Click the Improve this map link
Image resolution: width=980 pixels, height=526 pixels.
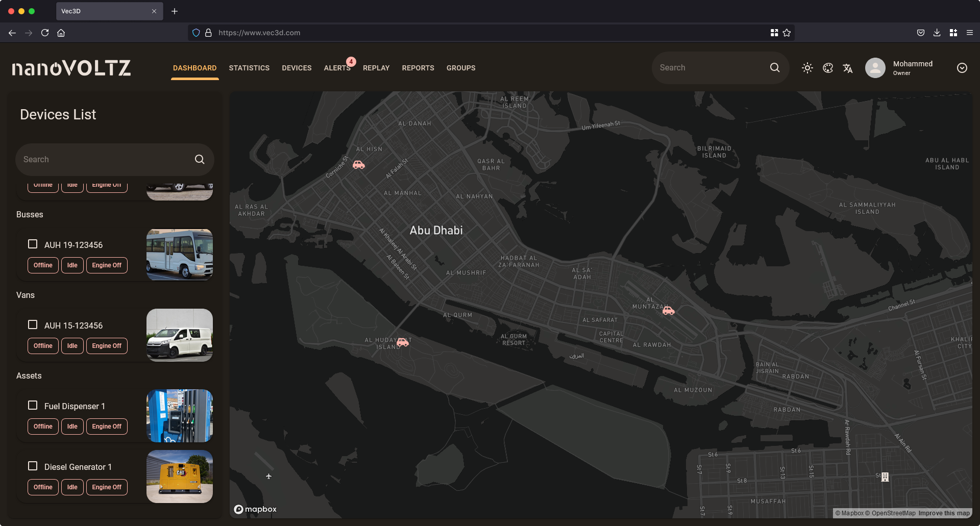(944, 513)
